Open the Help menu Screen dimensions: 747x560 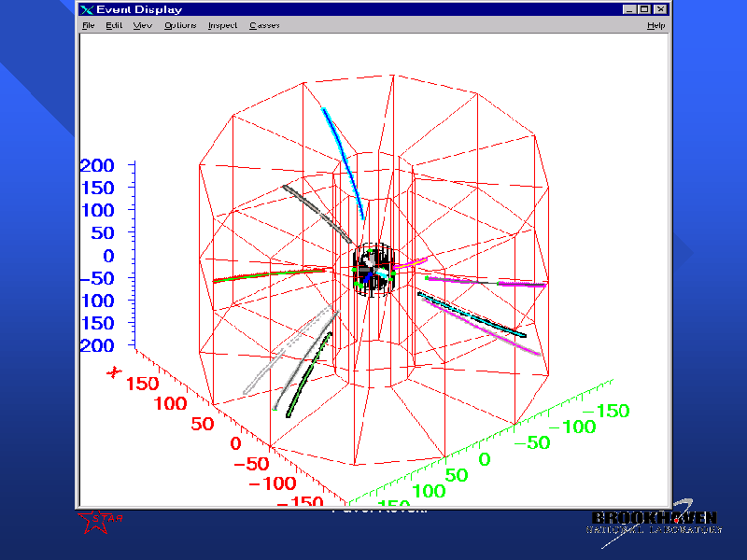(655, 25)
